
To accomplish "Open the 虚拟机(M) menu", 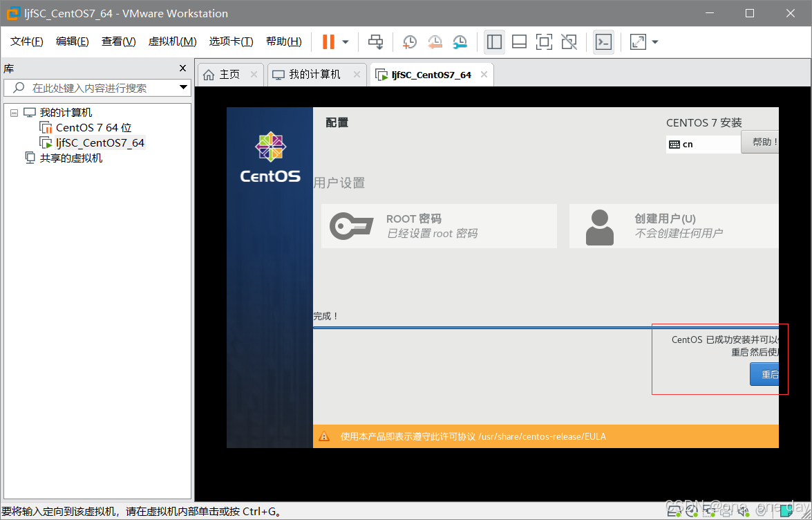I will click(173, 41).
